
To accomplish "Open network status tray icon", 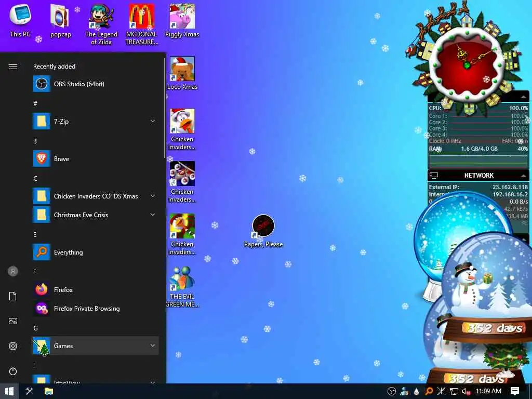I will (454, 391).
